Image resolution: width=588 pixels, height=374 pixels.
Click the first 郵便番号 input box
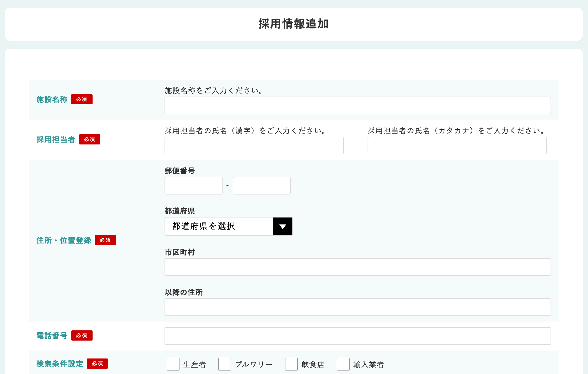coord(193,186)
